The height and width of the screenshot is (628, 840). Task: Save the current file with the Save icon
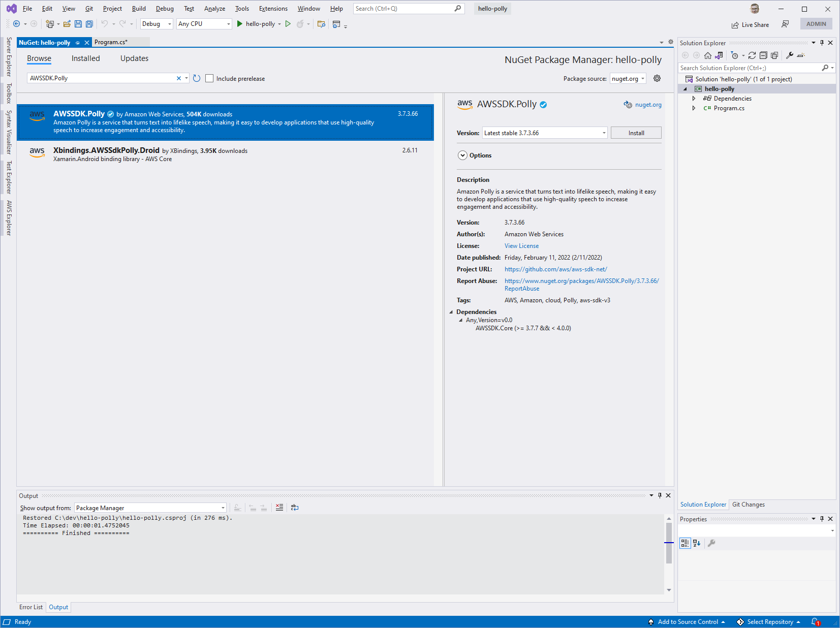[x=78, y=24]
